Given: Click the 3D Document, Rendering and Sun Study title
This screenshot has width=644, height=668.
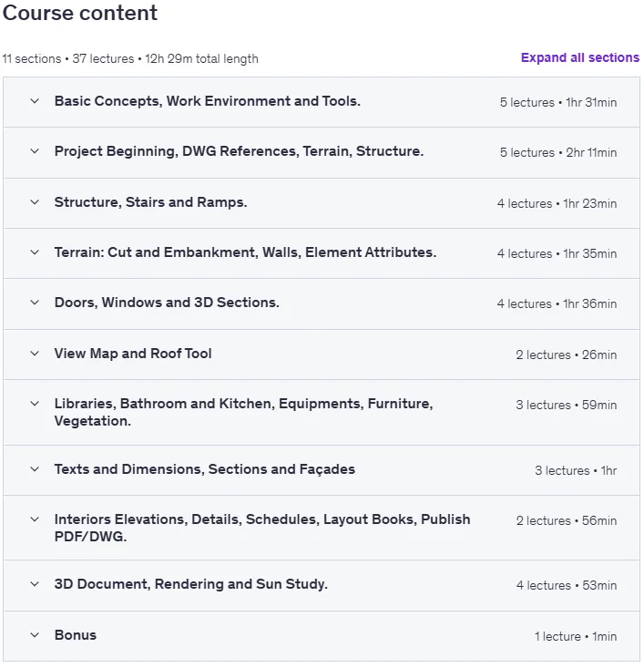Looking at the screenshot, I should coord(190,584).
